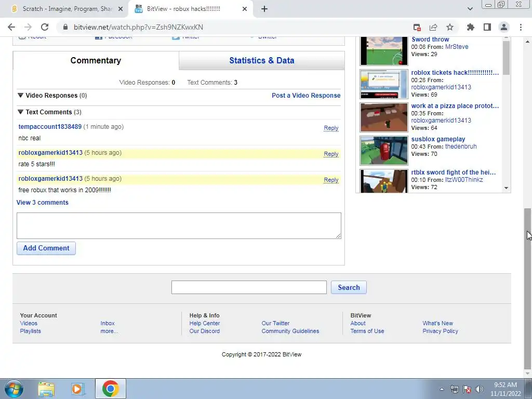Screen dimensions: 532x399
Task: Click the blocked pop-up icon in address bar
Action: pos(417,27)
